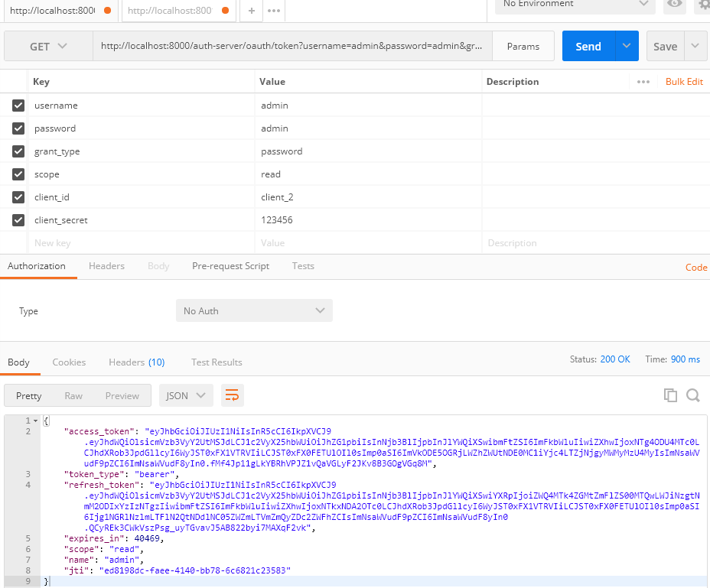Viewport: 710px width, 588px height.
Task: Open a new request tab with plus icon
Action: tap(251, 11)
